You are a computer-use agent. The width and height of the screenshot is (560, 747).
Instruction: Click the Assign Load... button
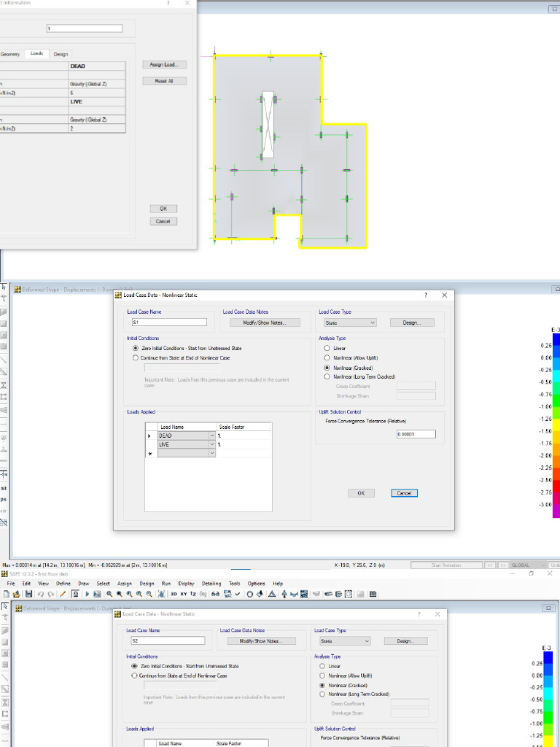(164, 65)
